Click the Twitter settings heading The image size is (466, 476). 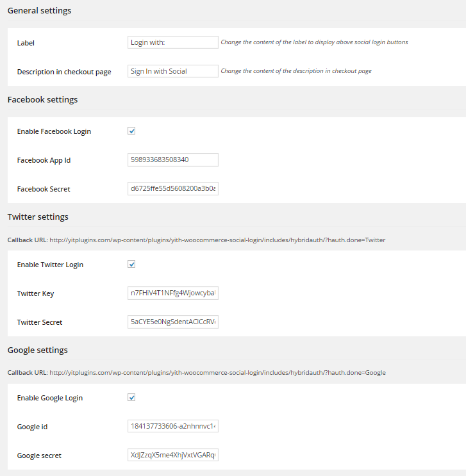click(x=38, y=217)
